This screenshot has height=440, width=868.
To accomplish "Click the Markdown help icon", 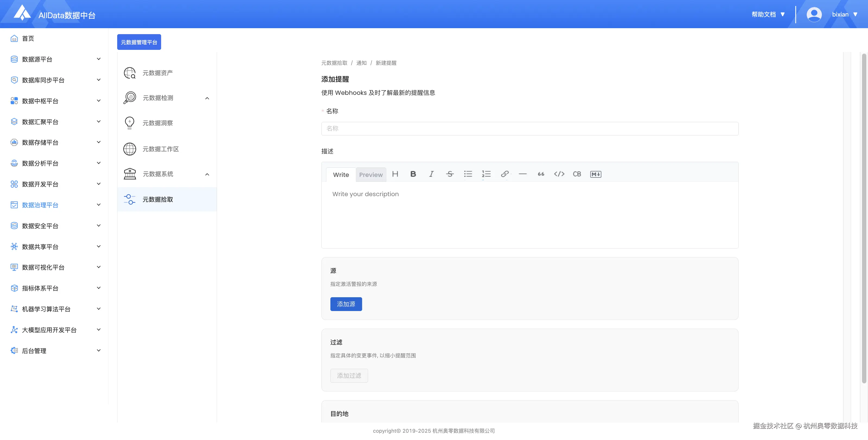I will point(595,174).
